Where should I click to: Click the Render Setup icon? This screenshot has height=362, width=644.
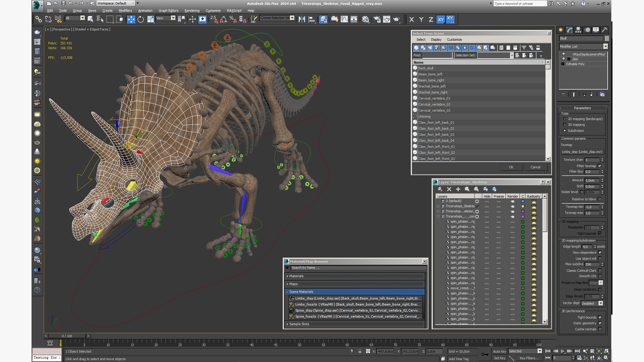click(377, 19)
